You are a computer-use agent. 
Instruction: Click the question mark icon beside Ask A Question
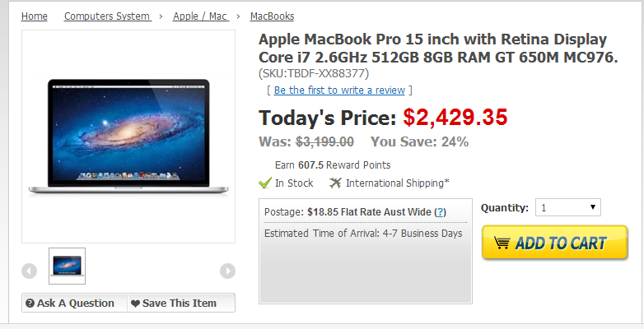pos(30,304)
